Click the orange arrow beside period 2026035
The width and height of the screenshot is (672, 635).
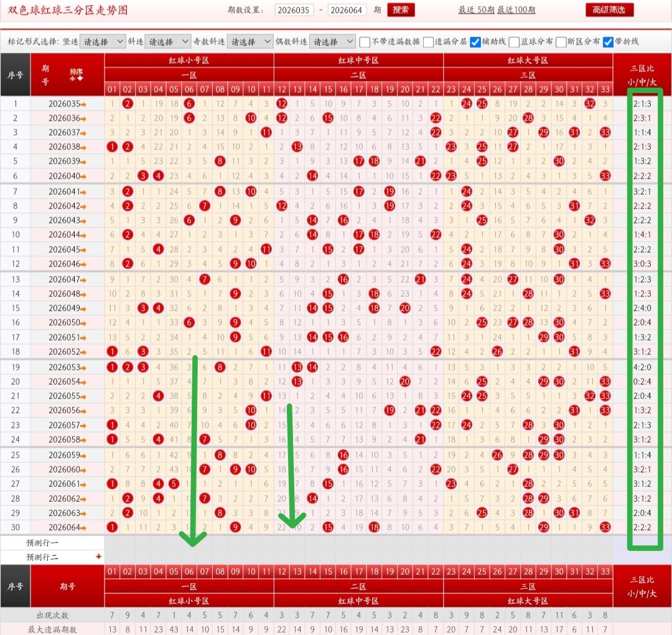click(x=83, y=104)
